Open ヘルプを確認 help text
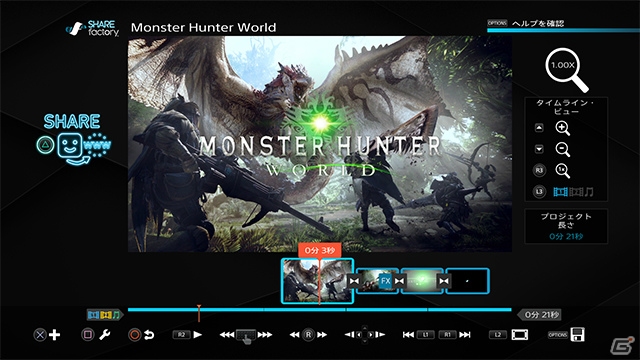Viewport: 640px width, 360px height. [x=538, y=23]
